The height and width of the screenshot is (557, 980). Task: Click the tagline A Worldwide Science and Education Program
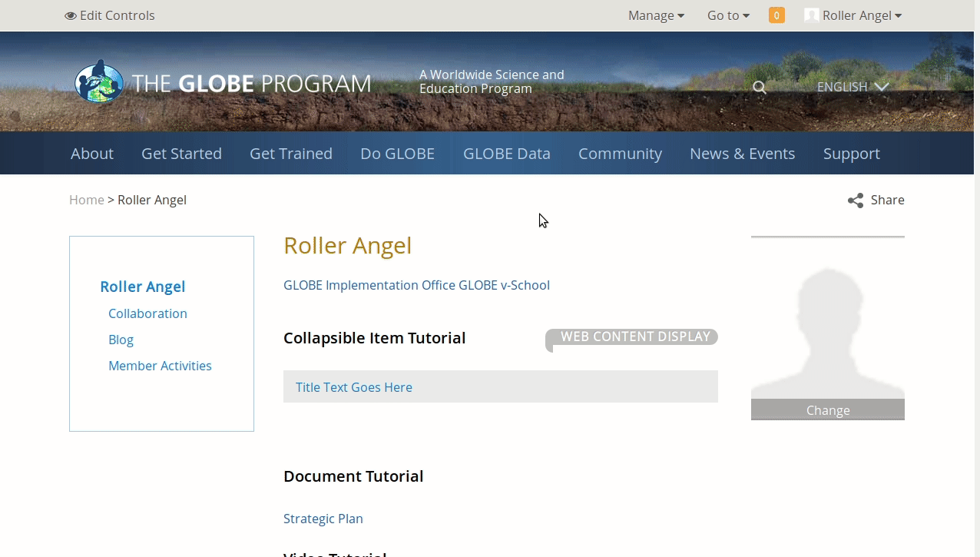(x=492, y=81)
